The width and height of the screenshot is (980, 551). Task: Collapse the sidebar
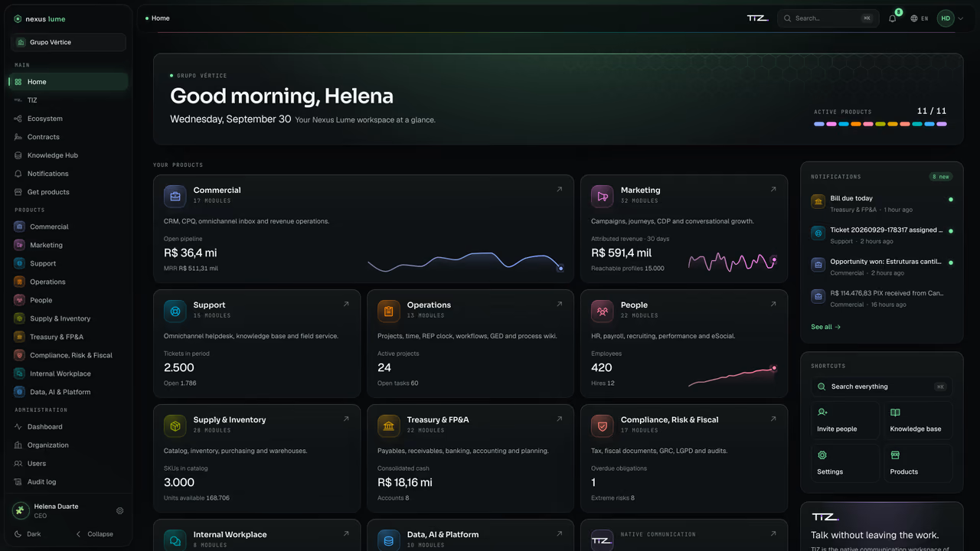95,534
